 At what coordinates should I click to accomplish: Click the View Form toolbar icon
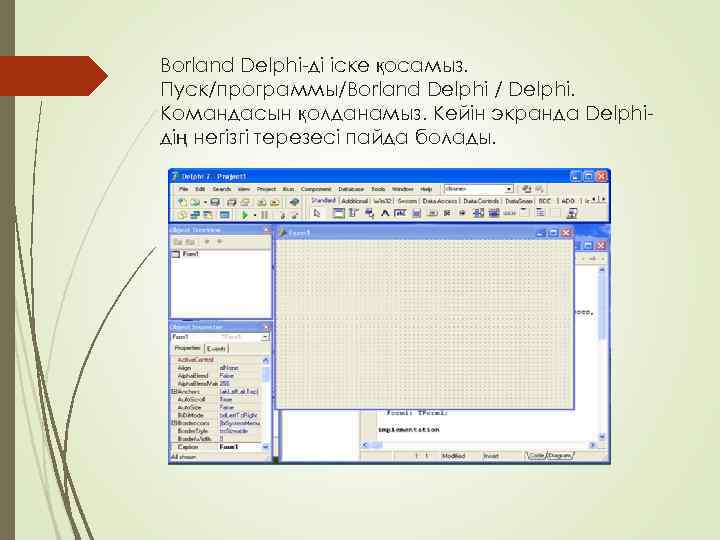195,214
